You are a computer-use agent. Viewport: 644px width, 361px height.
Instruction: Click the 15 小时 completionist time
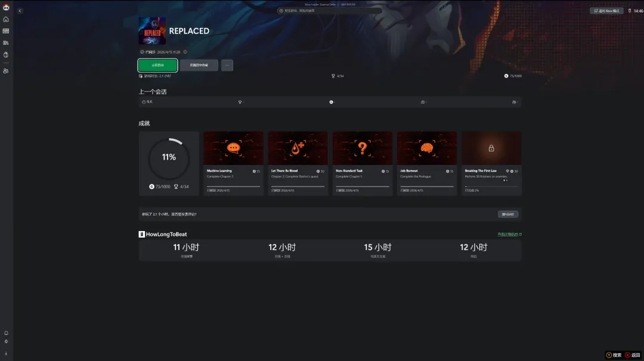[378, 247]
